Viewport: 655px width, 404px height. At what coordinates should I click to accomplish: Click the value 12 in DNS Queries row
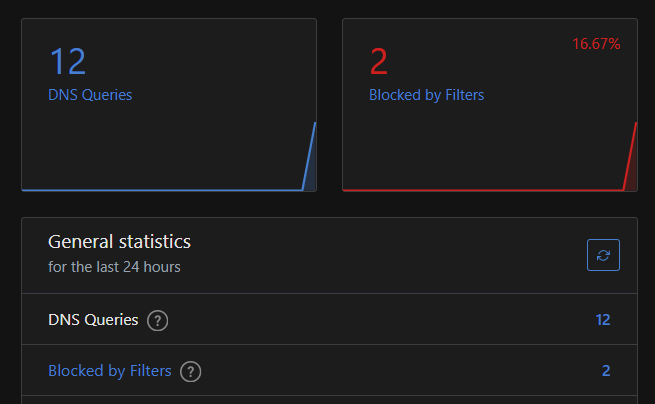coord(603,320)
